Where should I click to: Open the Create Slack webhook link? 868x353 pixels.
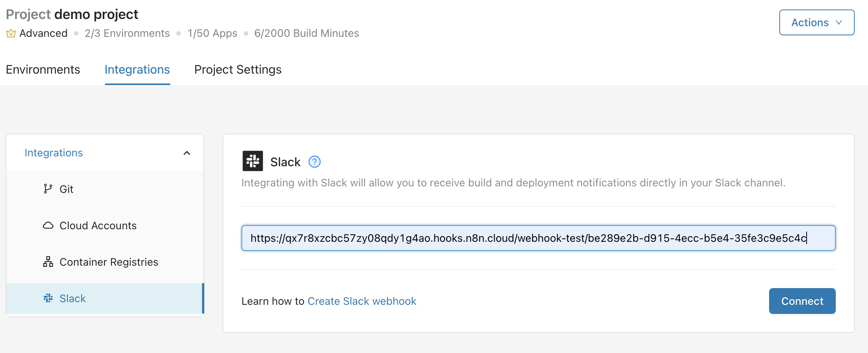[362, 301]
